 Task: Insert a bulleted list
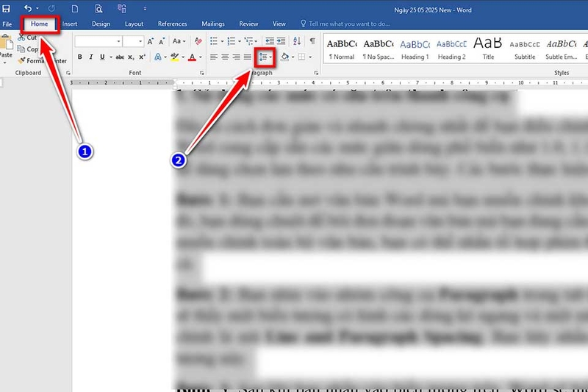point(214,41)
